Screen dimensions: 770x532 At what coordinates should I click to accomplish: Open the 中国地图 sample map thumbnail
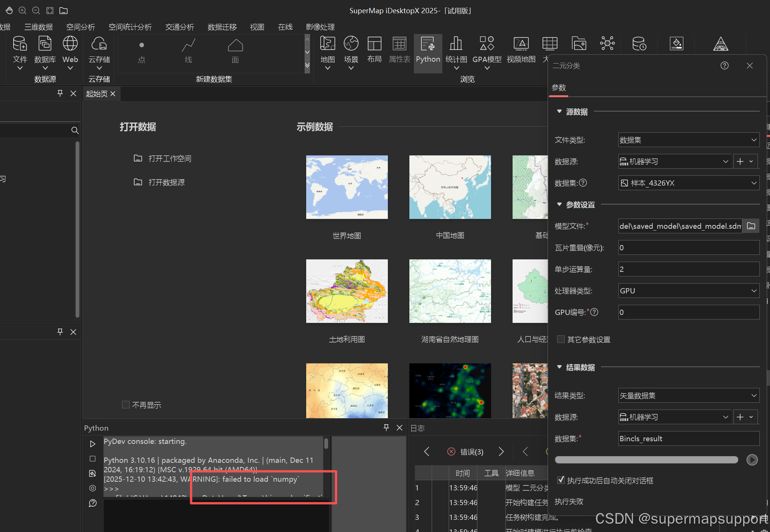point(449,187)
